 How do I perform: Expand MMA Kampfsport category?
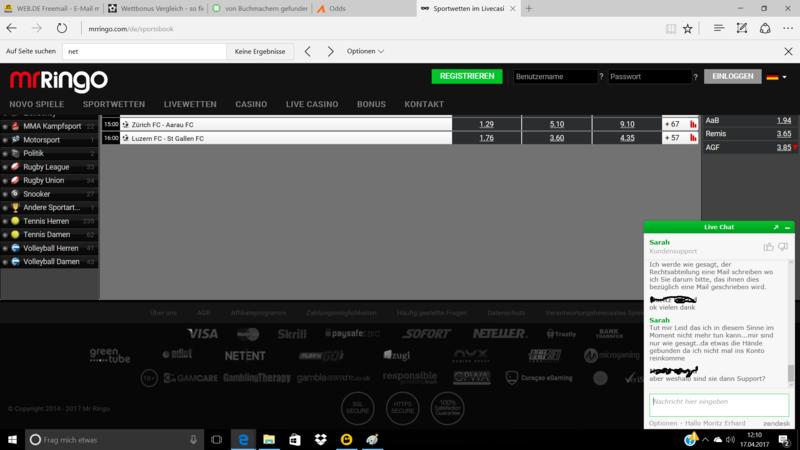[49, 126]
